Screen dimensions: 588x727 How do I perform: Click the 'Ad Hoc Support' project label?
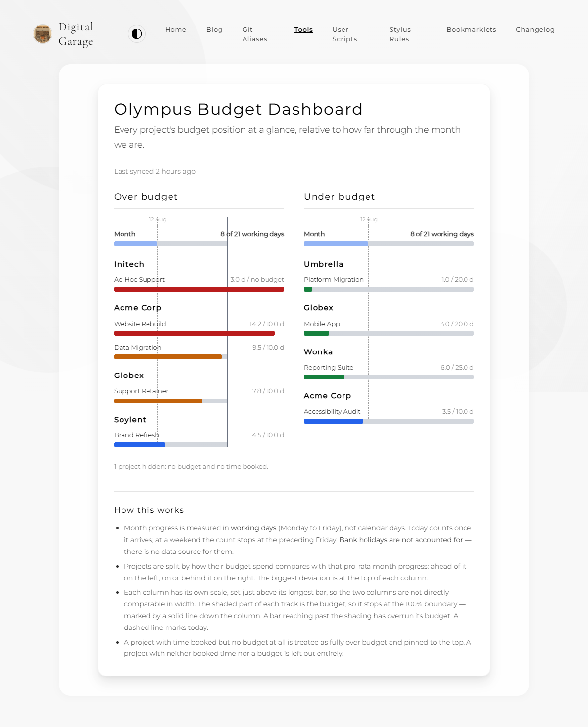click(139, 279)
